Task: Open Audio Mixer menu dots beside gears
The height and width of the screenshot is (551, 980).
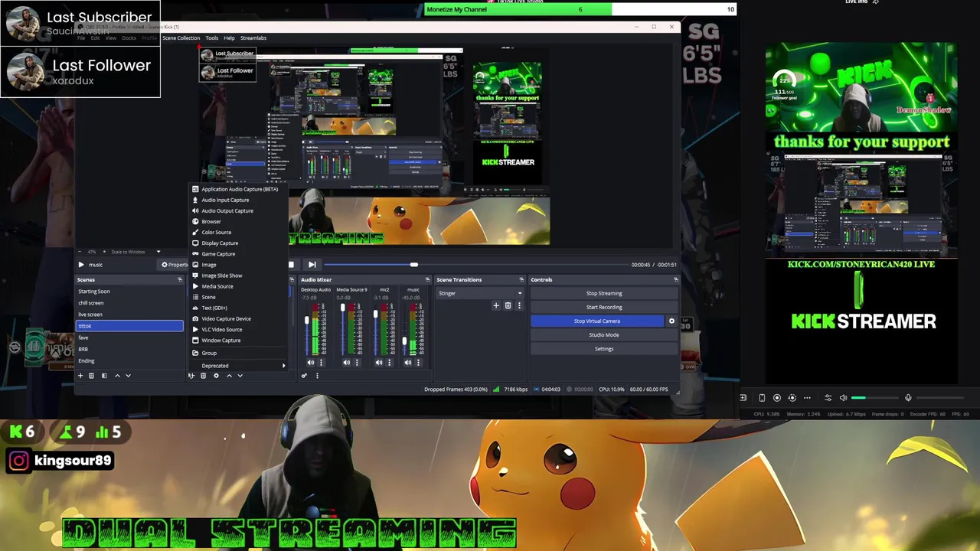Action: pyautogui.click(x=317, y=376)
